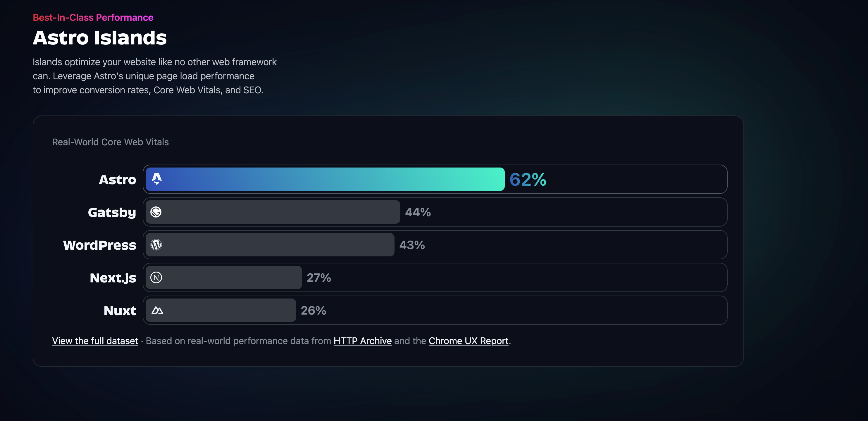Click the Next.js gray bar
This screenshot has height=421, width=868.
click(232, 277)
